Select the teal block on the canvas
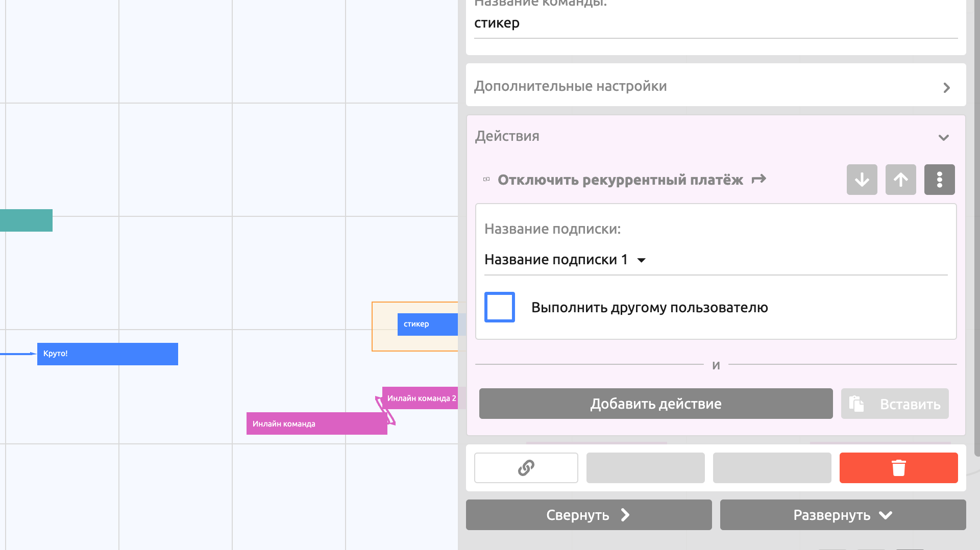Image resolution: width=980 pixels, height=550 pixels. pos(26,220)
